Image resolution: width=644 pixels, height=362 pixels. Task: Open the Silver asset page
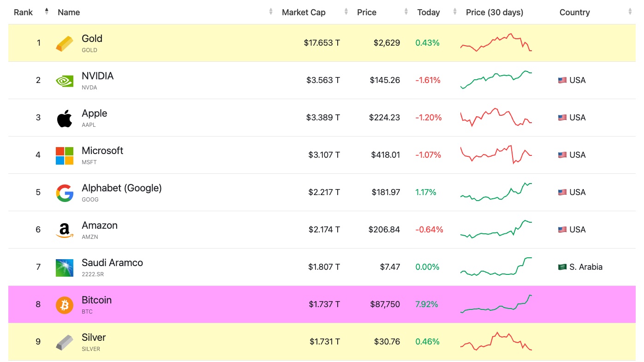pos(94,338)
